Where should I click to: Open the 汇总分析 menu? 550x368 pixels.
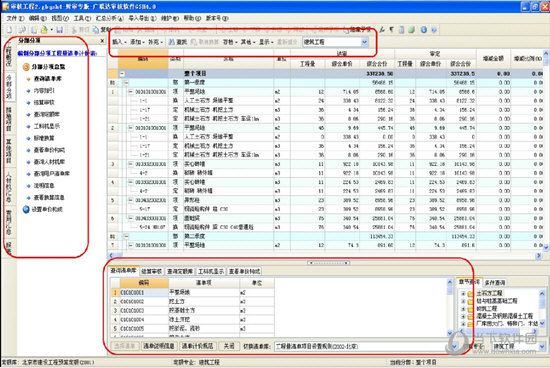[109, 18]
